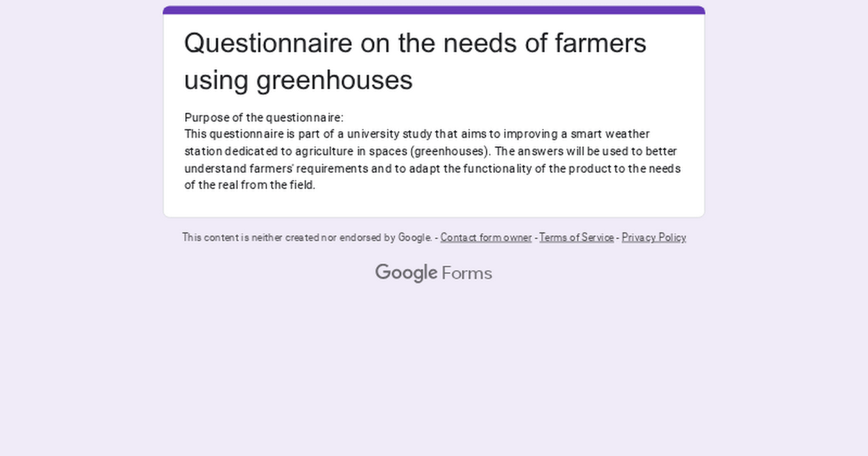The width and height of the screenshot is (868, 456).
Task: Click the empty lavender background below the logo
Action: [x=434, y=369]
